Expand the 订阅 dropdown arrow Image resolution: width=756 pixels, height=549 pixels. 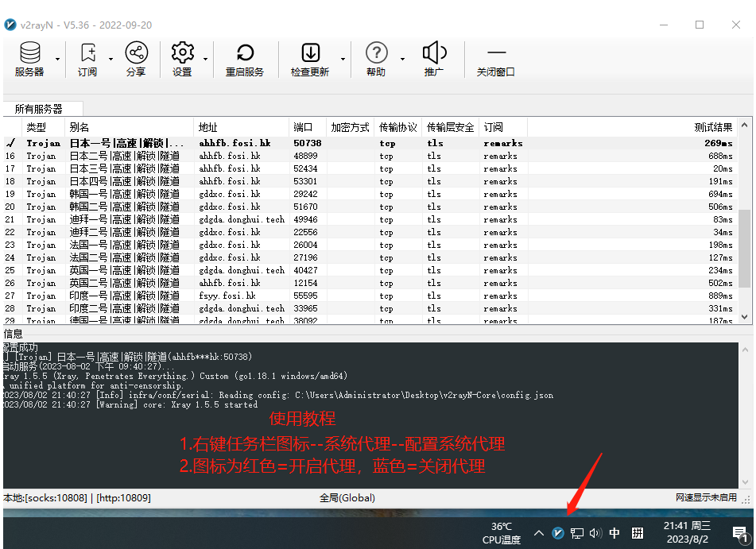point(110,60)
